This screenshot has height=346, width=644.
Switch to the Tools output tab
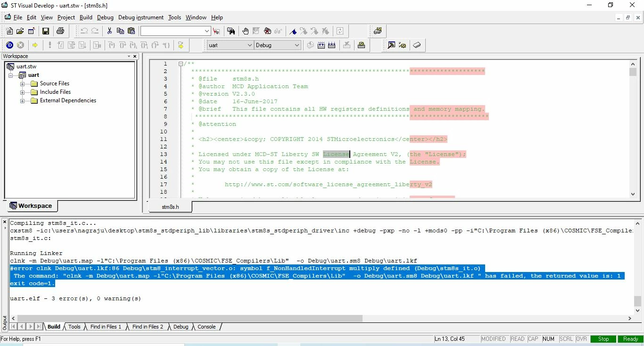click(74, 327)
